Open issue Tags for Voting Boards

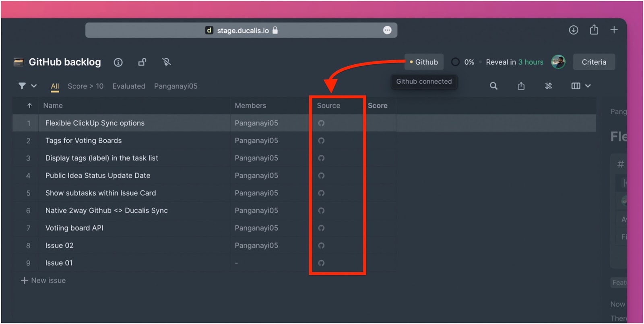(83, 140)
